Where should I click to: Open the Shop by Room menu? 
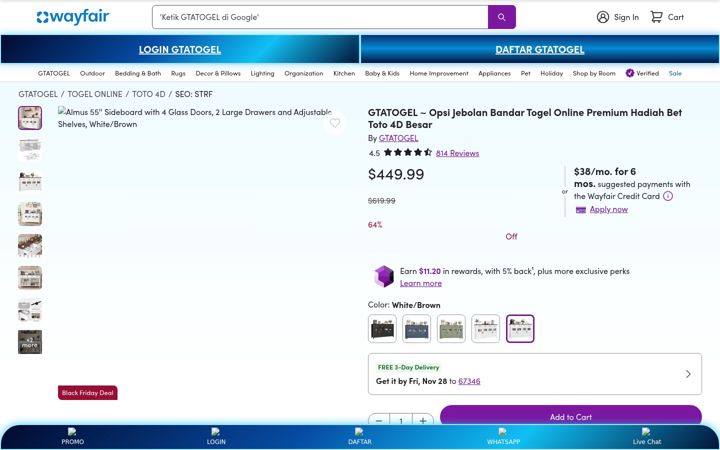(x=594, y=73)
